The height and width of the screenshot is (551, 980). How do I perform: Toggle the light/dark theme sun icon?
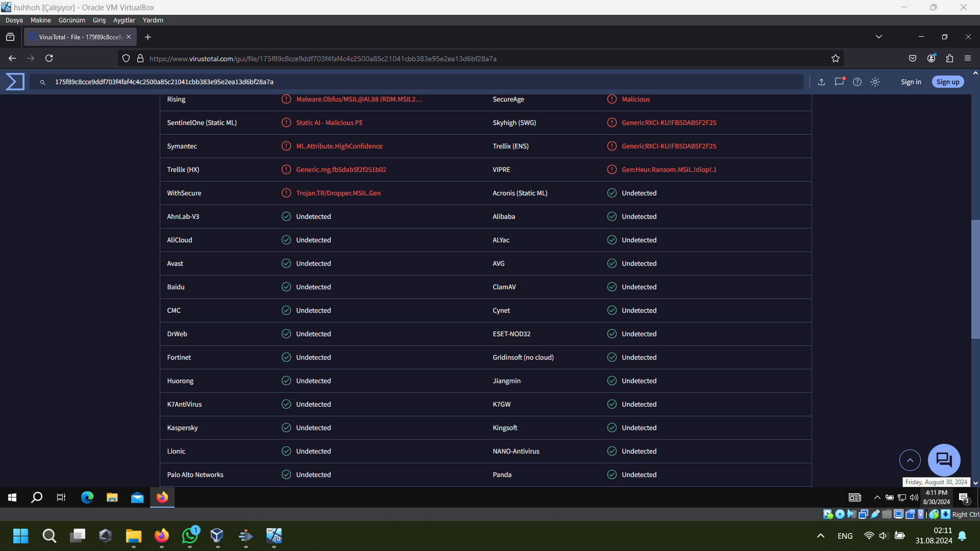(875, 82)
